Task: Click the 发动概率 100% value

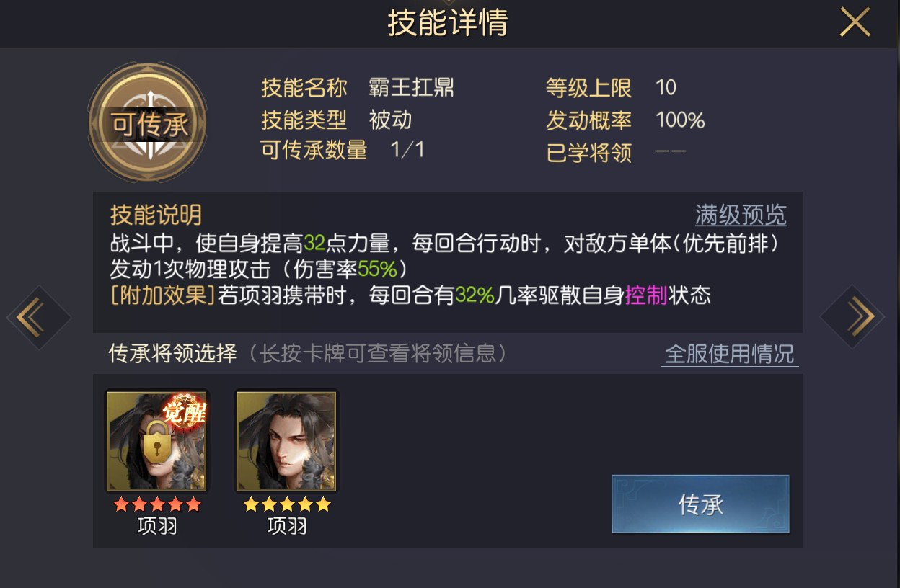Action: pyautogui.click(x=680, y=120)
